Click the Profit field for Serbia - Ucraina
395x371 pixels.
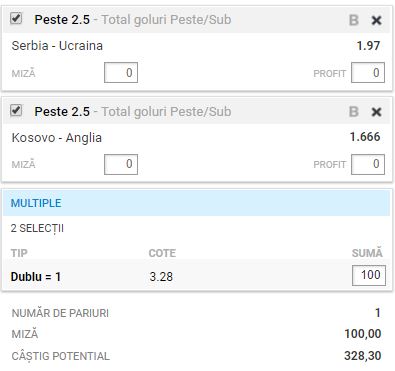coord(368,72)
